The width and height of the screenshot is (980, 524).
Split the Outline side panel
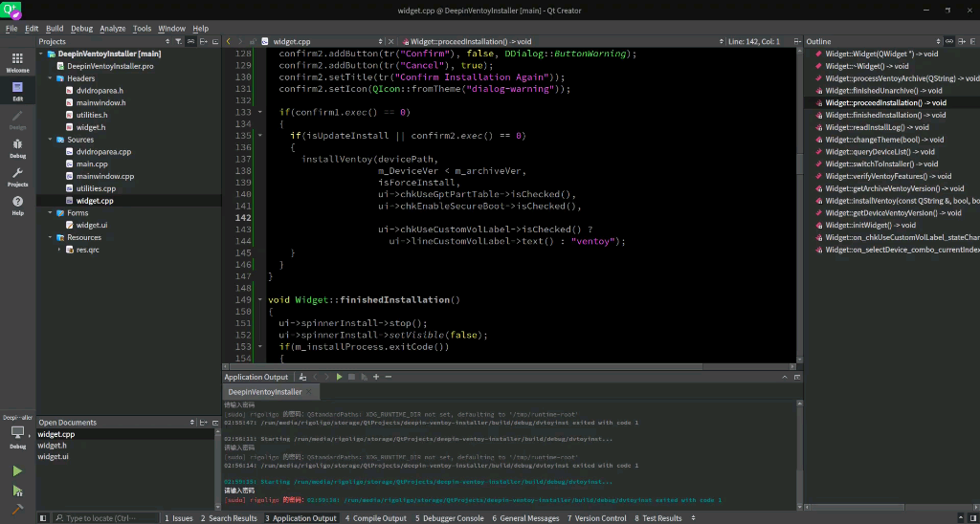[961, 41]
